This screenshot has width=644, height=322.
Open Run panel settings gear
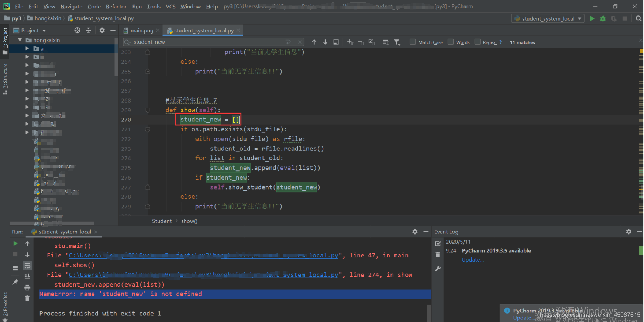[415, 232]
